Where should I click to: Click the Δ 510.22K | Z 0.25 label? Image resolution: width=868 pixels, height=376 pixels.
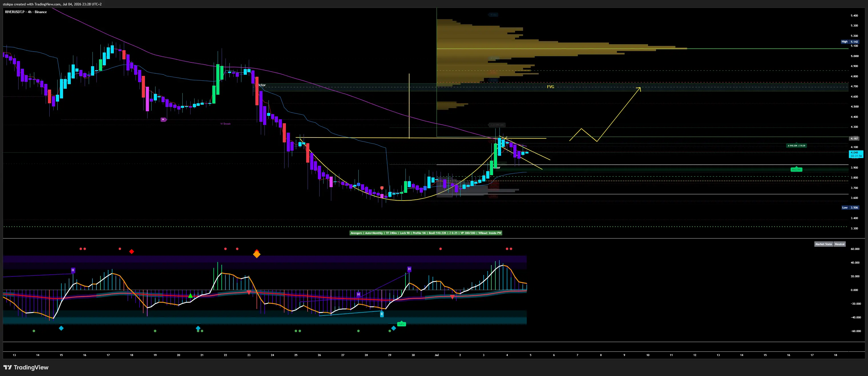pyautogui.click(x=796, y=145)
